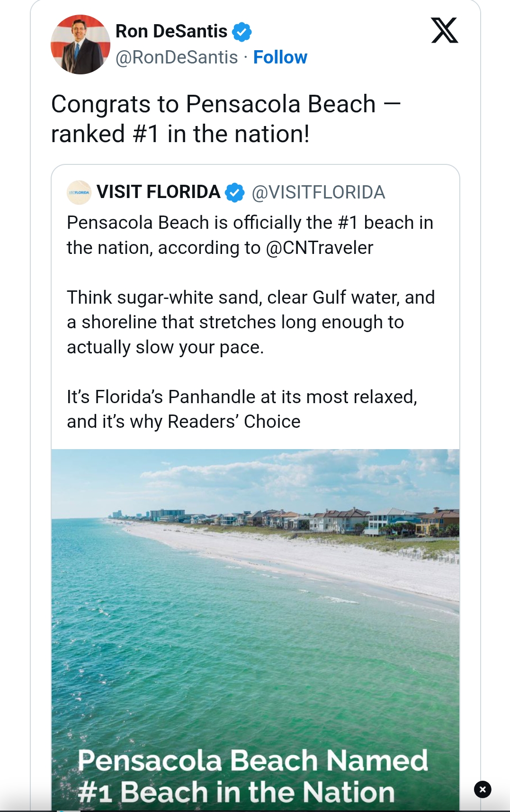Click the "Pensacola Beach Named" image caption
Image resolution: width=510 pixels, height=812 pixels.
(252, 760)
